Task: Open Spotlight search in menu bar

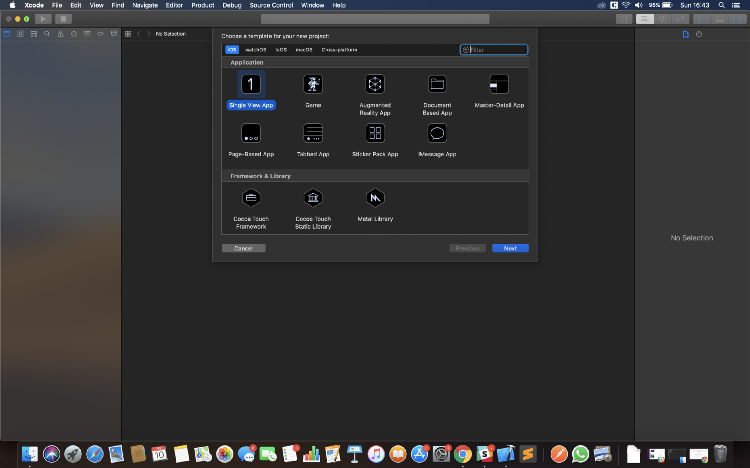Action: tap(721, 5)
